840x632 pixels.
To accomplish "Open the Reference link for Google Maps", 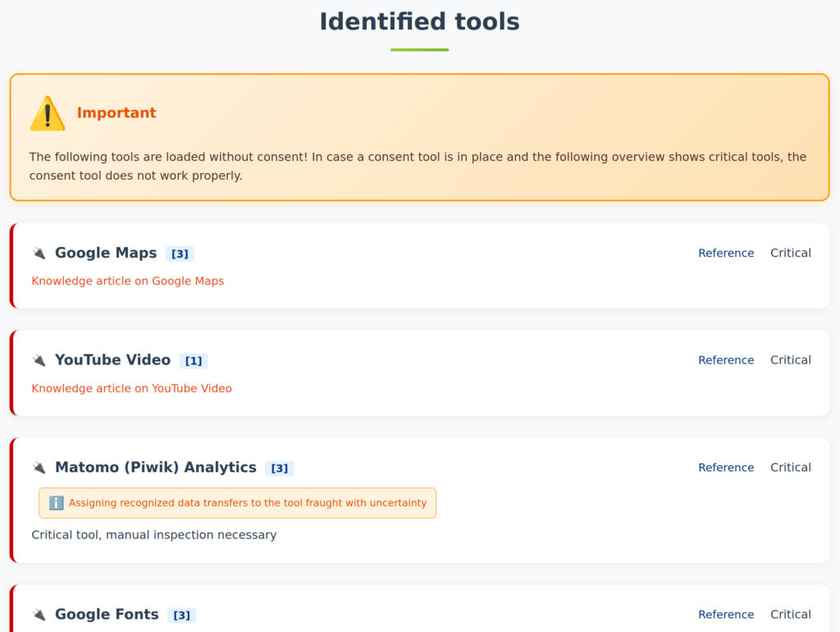I will (x=725, y=254).
